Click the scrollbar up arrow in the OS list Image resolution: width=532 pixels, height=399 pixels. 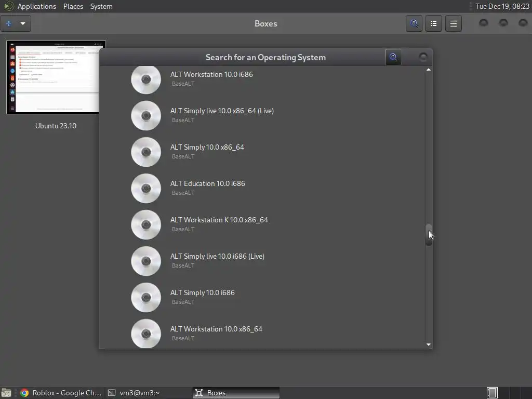click(x=429, y=70)
